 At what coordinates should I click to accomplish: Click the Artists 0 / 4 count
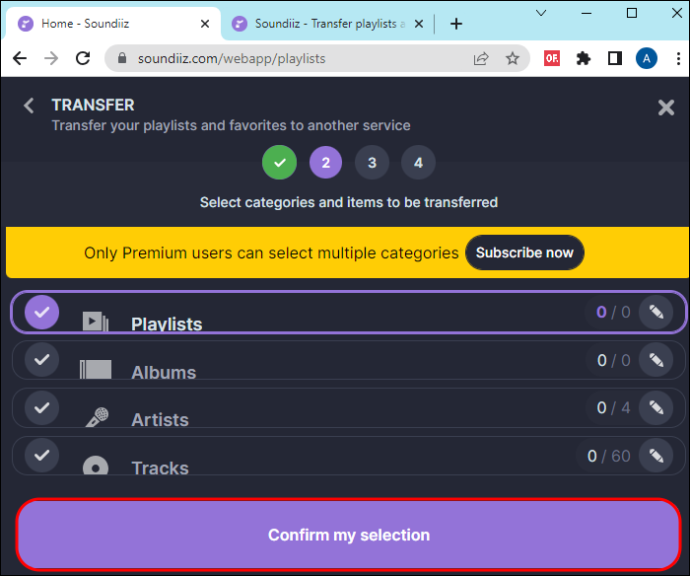pos(613,407)
